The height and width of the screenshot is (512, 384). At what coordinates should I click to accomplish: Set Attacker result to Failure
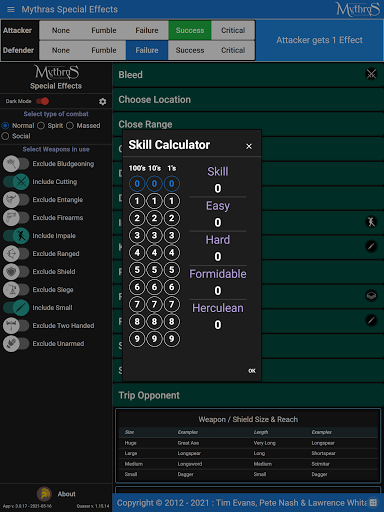pyautogui.click(x=147, y=30)
